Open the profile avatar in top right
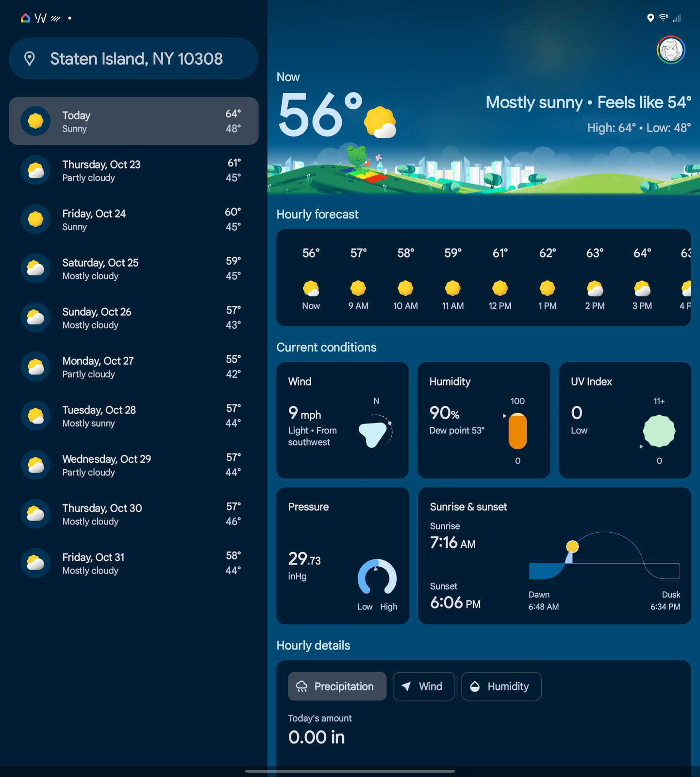 (671, 50)
